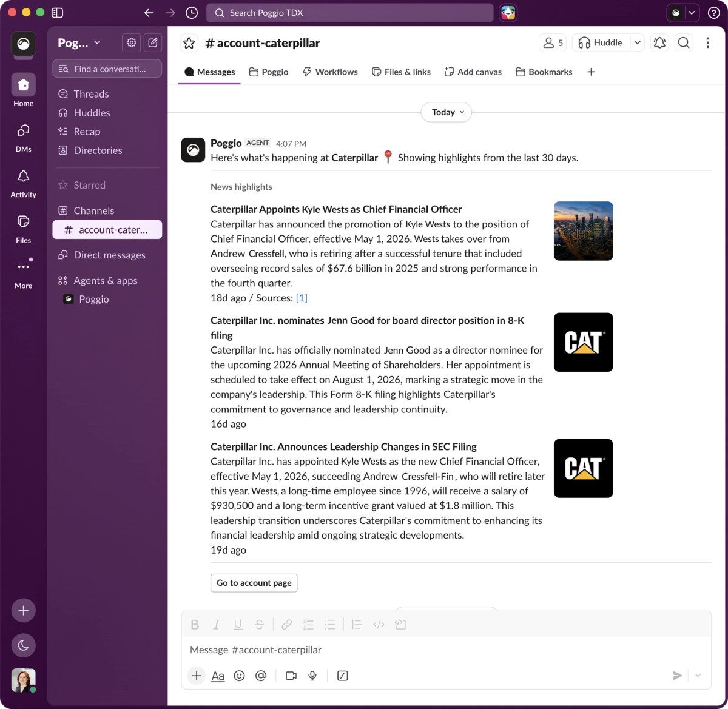Open More in the left rail

[24, 274]
